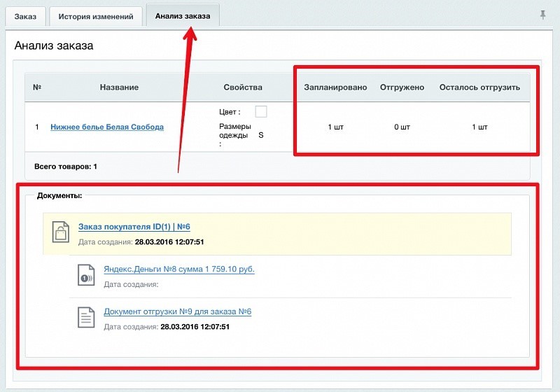Screen dimensions: 560x392
Task: Open Заказ покупателя ID(1) №6 link
Action: click(134, 227)
